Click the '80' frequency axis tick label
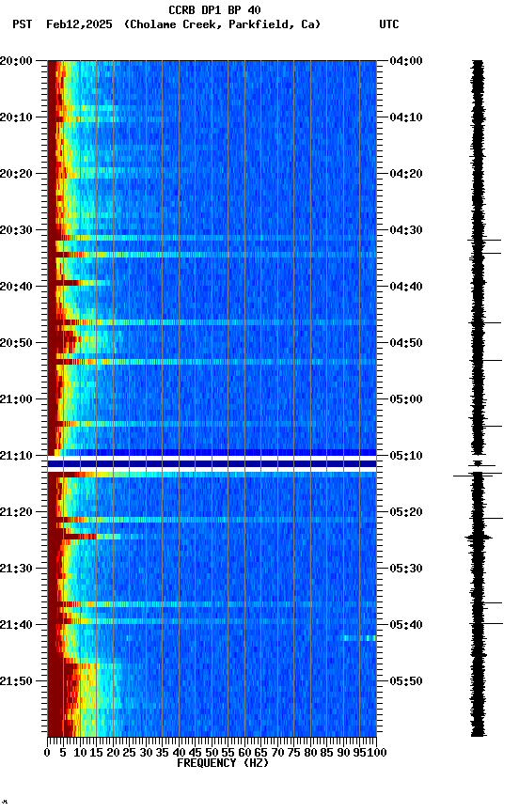 pos(310,754)
